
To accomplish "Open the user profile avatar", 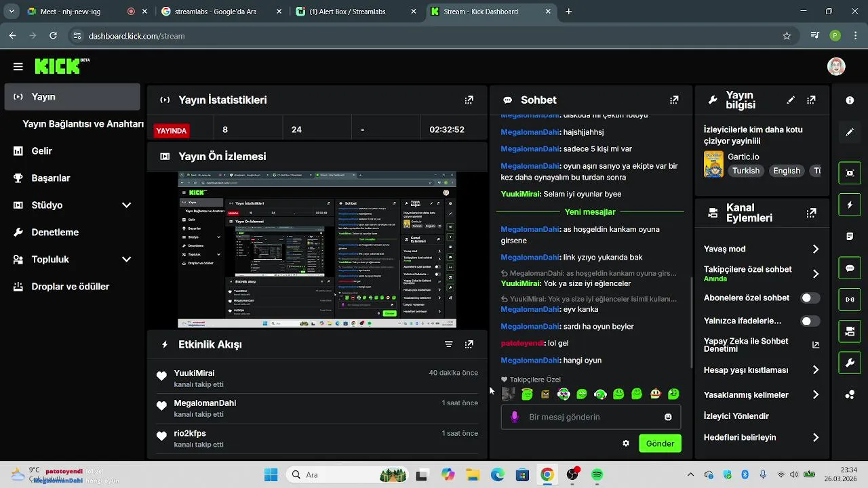I will (836, 66).
